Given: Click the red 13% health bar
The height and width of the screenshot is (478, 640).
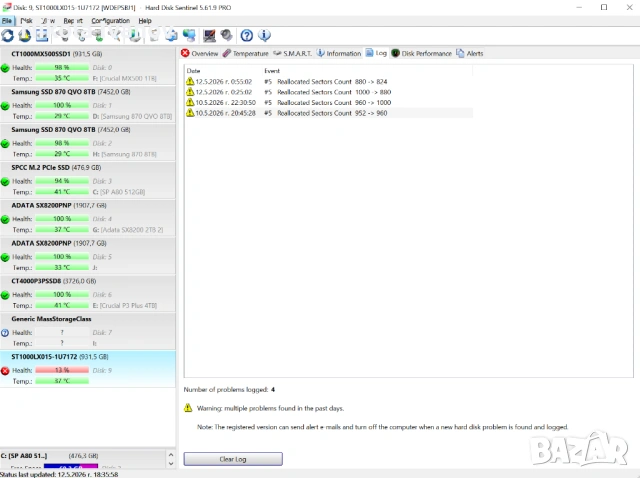Looking at the screenshot, I should [62, 370].
